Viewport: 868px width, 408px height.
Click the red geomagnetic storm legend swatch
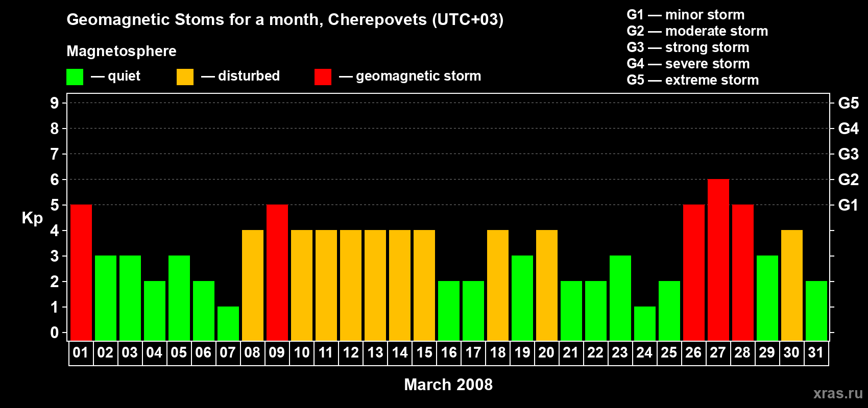coord(323,77)
